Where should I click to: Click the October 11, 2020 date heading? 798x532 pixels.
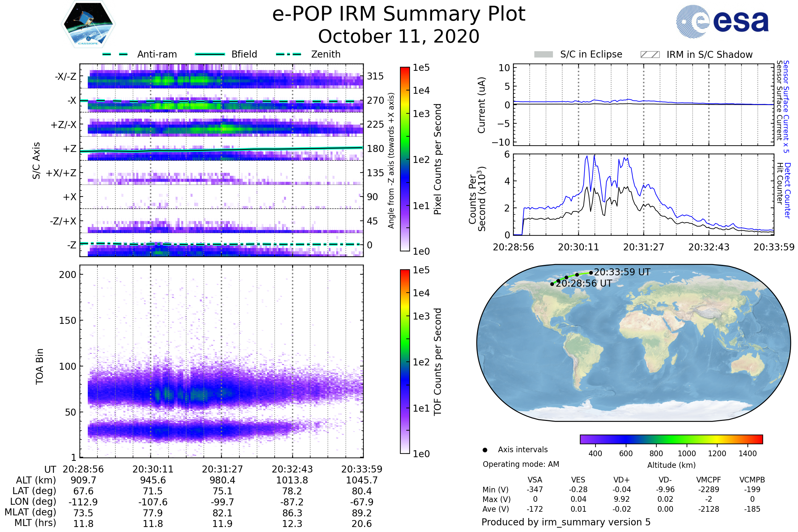point(399,36)
